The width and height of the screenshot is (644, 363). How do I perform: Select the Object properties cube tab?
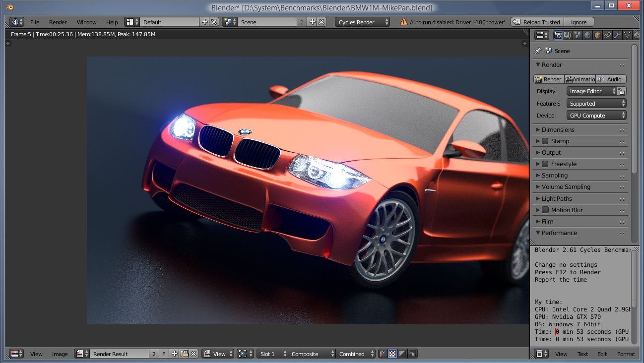(x=597, y=35)
